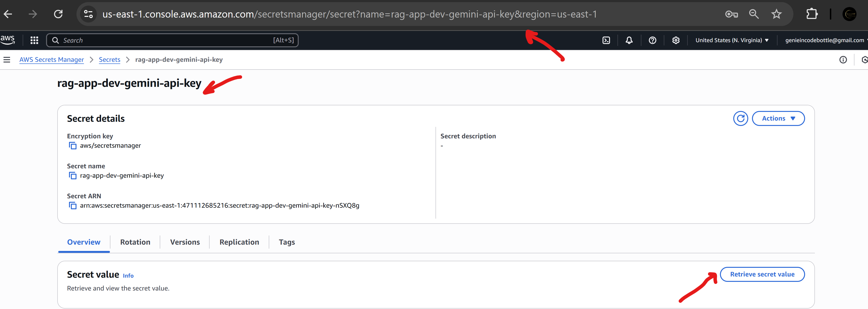Open the services grid menu
Viewport: 868px width, 309px height.
34,40
